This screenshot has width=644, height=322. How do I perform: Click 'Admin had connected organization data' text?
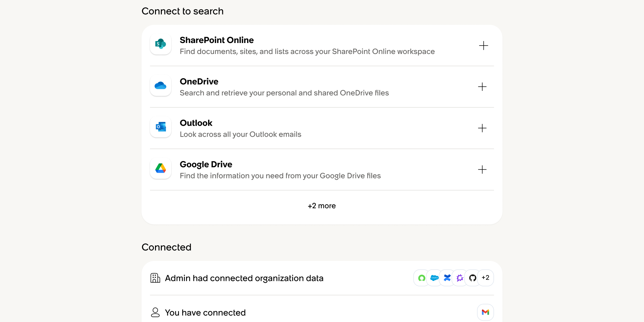click(x=244, y=278)
